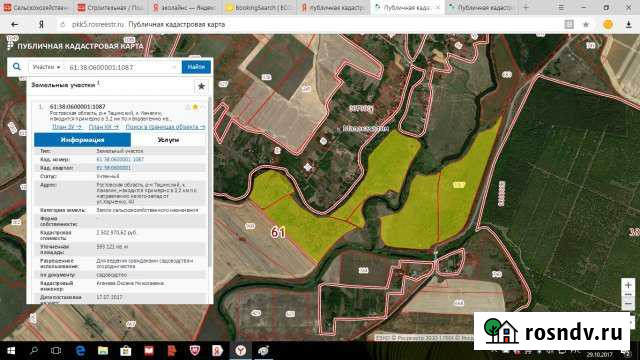Bookmark the page with address bar star
640x360 pixels.
click(586, 24)
